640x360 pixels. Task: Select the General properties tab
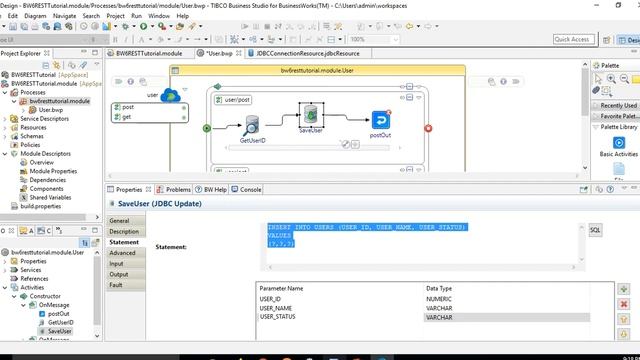point(125,220)
